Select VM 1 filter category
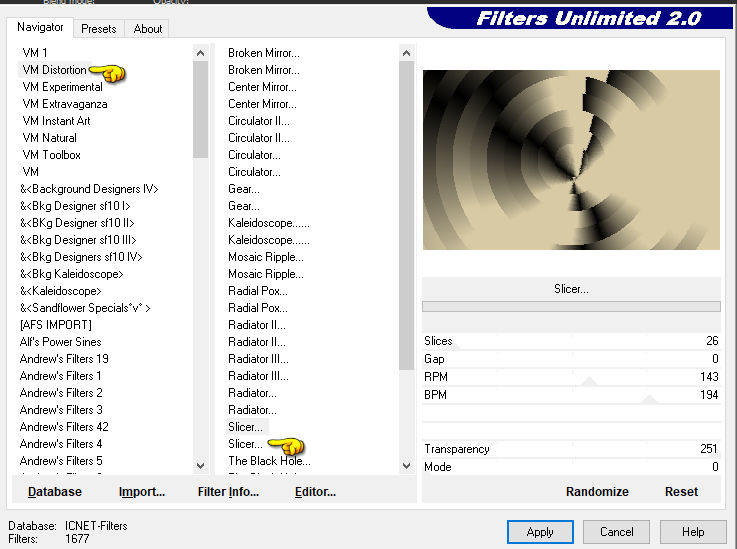This screenshot has width=737, height=549. pos(35,53)
